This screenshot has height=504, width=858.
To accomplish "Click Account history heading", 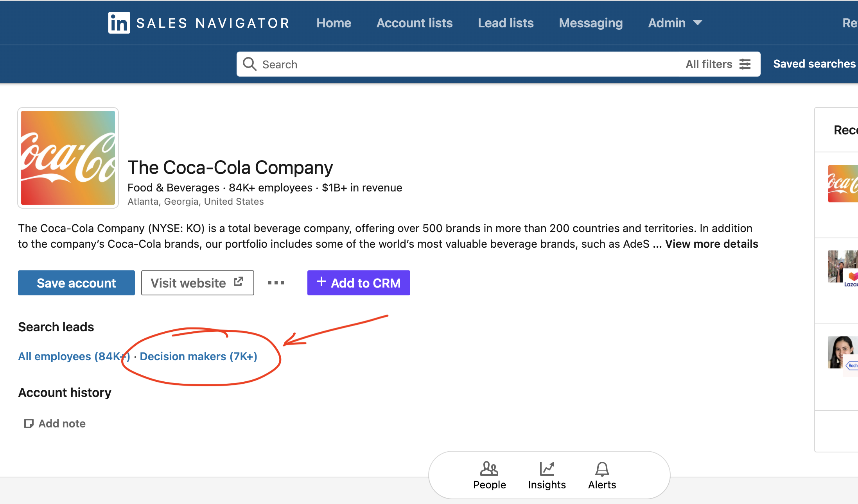I will 65,393.
